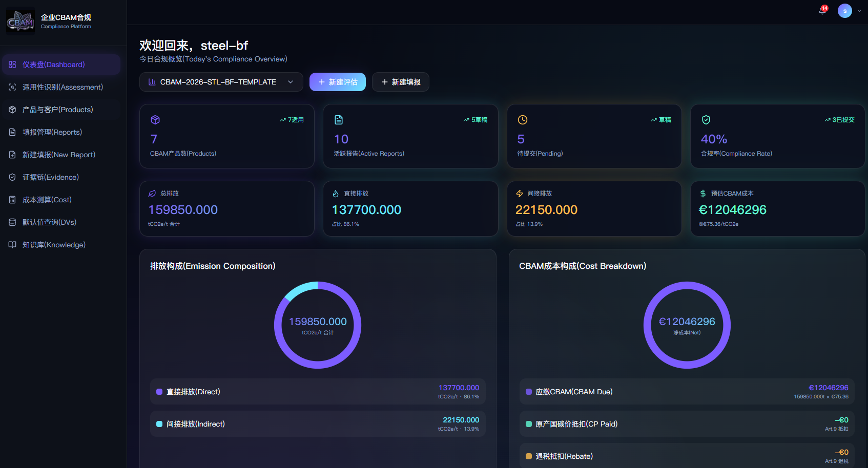Click the '5草稿' trend label

[476, 120]
